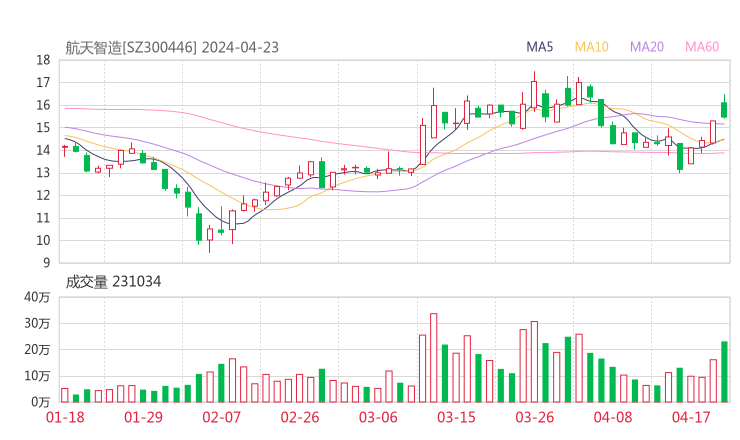
Task: Select the tallest red volume bar above 30万
Action: (433, 358)
